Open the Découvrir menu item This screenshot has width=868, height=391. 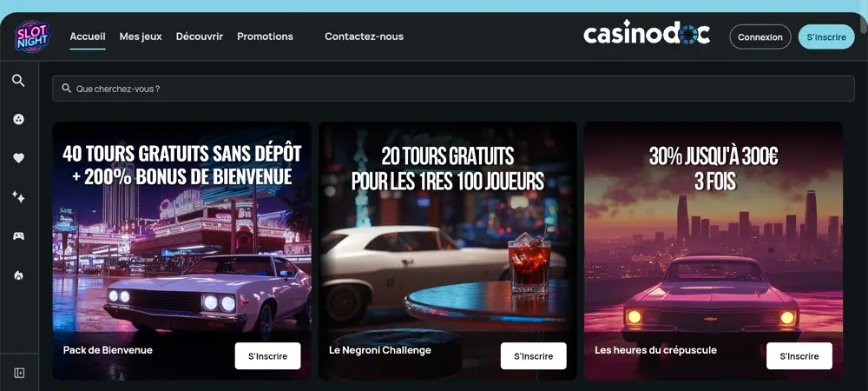pyautogui.click(x=200, y=36)
